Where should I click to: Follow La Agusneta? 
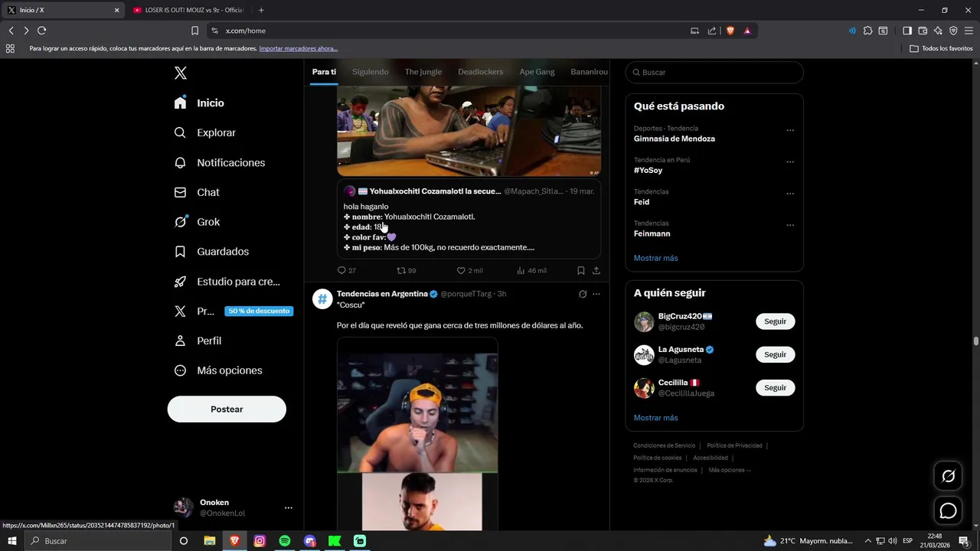(x=775, y=354)
